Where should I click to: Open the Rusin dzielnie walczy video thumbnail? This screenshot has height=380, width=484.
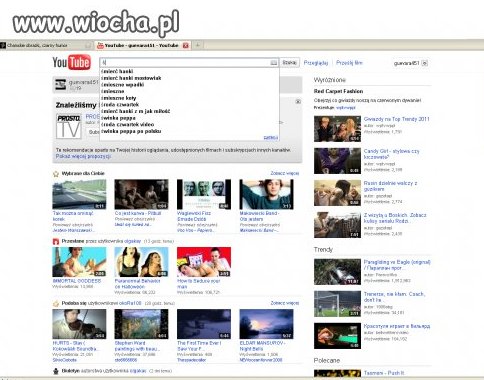pos(337,193)
